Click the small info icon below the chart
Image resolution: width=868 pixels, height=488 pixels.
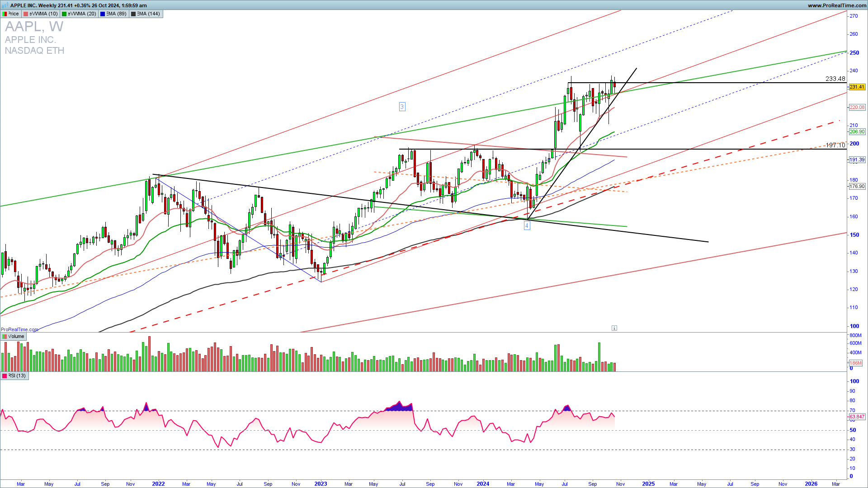(x=614, y=328)
